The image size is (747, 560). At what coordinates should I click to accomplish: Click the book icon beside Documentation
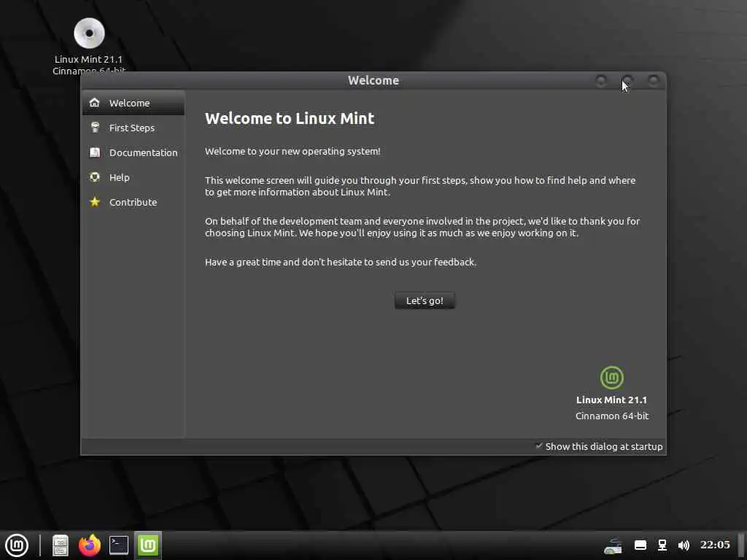pos(95,152)
